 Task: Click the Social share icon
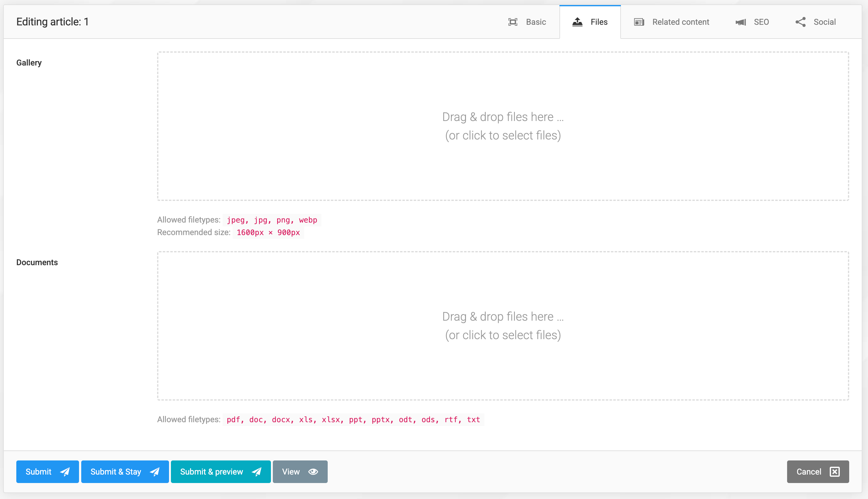coord(801,22)
